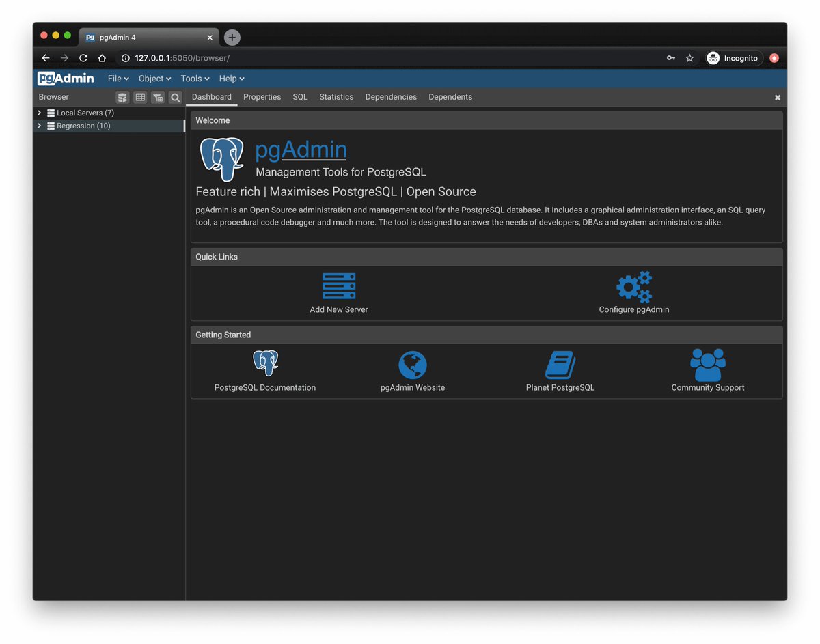Click the Configure pgAdmin link text

(634, 309)
